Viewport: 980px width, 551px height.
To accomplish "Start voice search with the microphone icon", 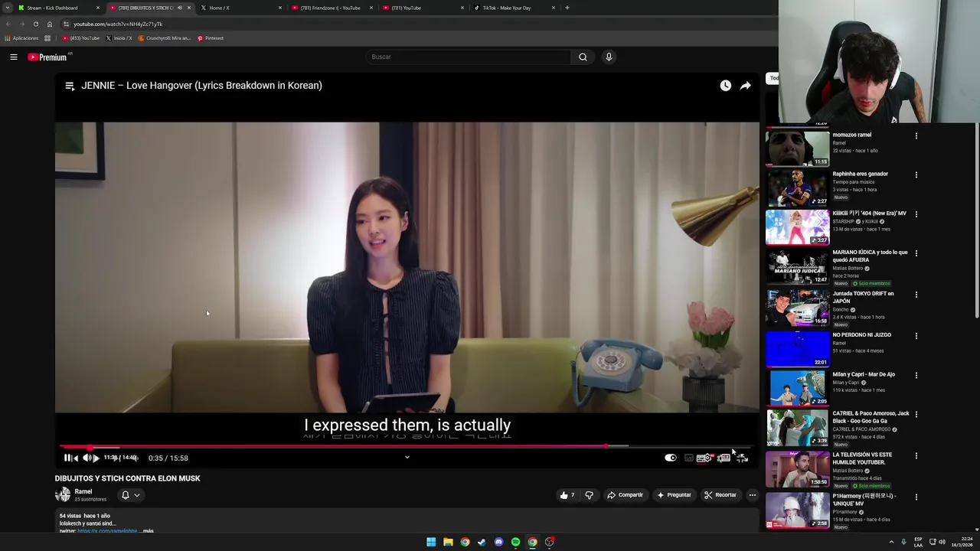I will 609,57.
